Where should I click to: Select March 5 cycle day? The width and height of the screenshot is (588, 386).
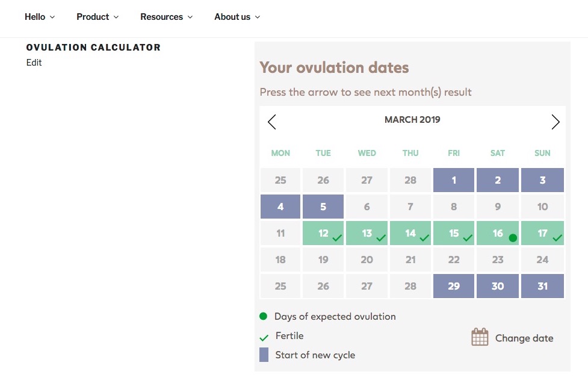(323, 207)
